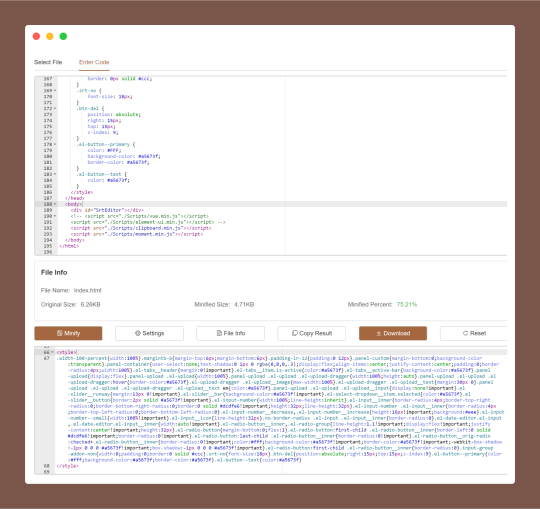Click the Reset button
The height and width of the screenshot is (509, 540).
pyautogui.click(x=474, y=333)
